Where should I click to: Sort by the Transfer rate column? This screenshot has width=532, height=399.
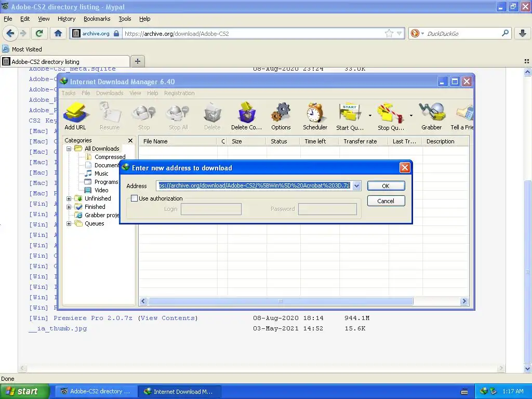tap(363, 141)
